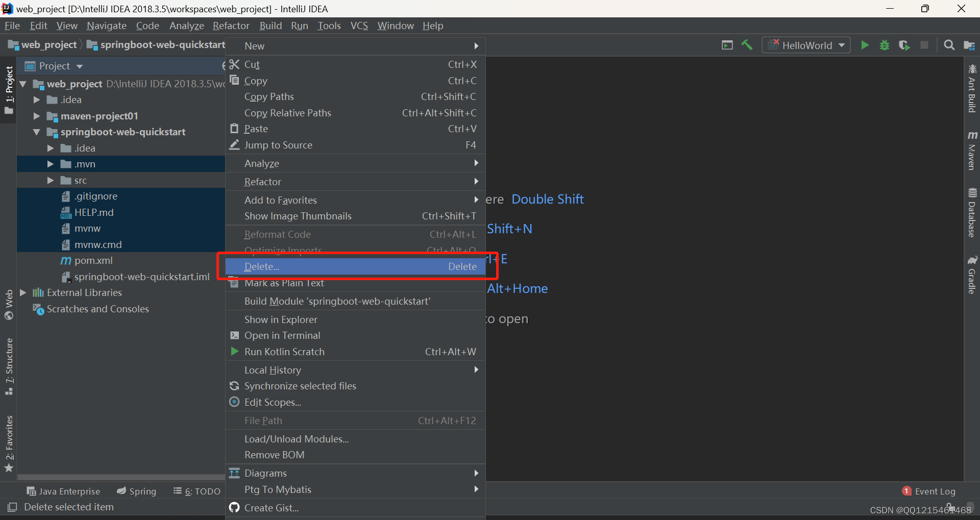Open the 2: Favorites side tab

(x=9, y=444)
